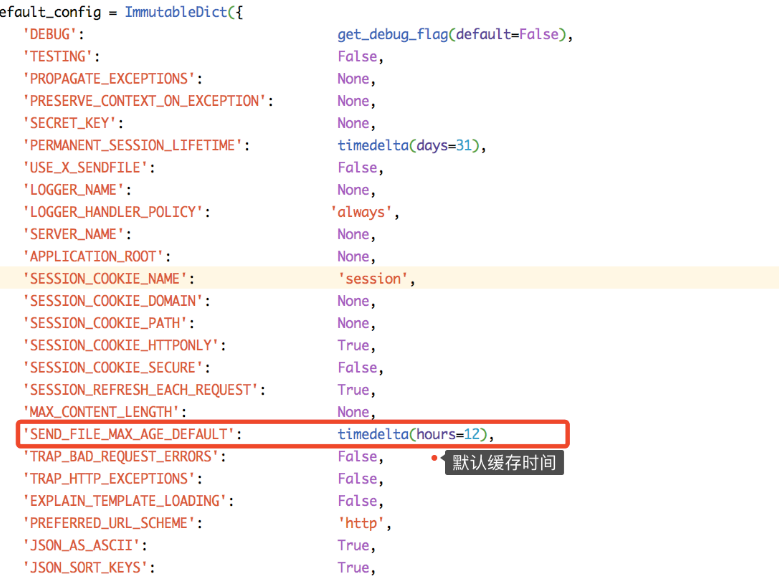Click the timedelta(hours=12) value
Image resolution: width=779 pixels, height=583 pixels.
(x=415, y=434)
